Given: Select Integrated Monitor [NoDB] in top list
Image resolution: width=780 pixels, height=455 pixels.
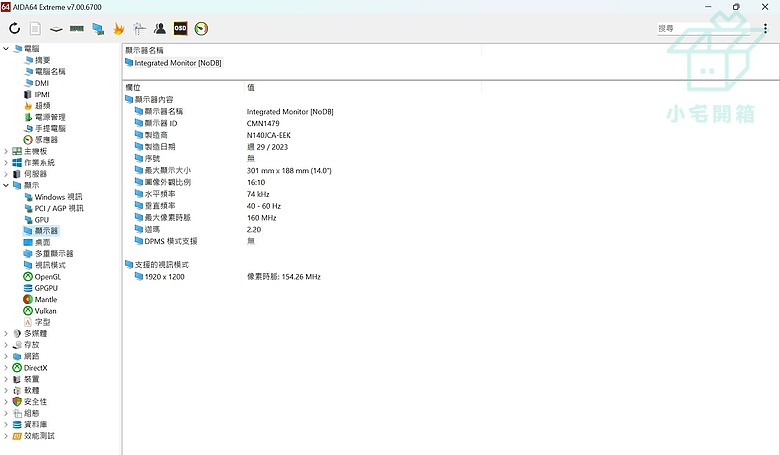Looking at the screenshot, I should (x=173, y=63).
